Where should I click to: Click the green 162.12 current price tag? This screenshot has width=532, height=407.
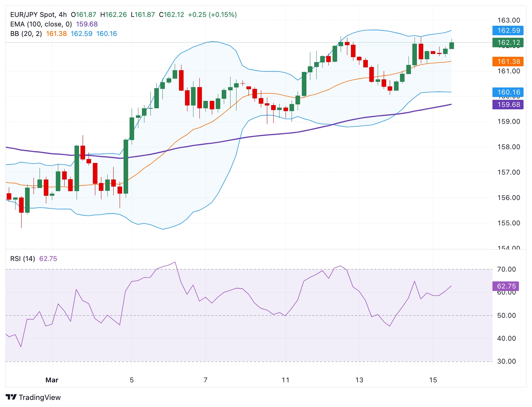(508, 43)
